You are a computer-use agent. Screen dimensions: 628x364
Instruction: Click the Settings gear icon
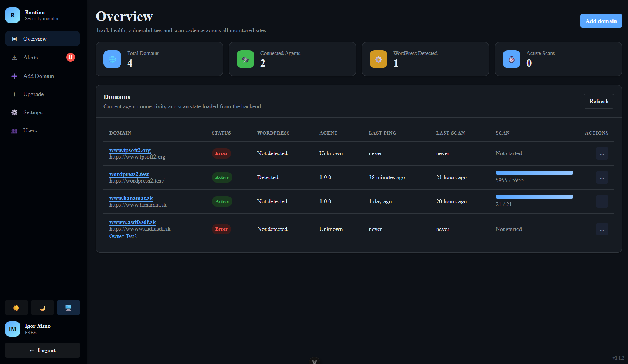(x=14, y=112)
